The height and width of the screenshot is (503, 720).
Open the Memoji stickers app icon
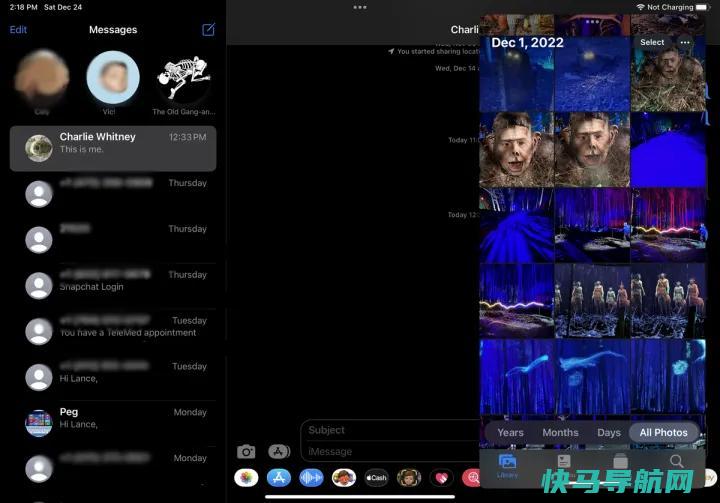[343, 478]
